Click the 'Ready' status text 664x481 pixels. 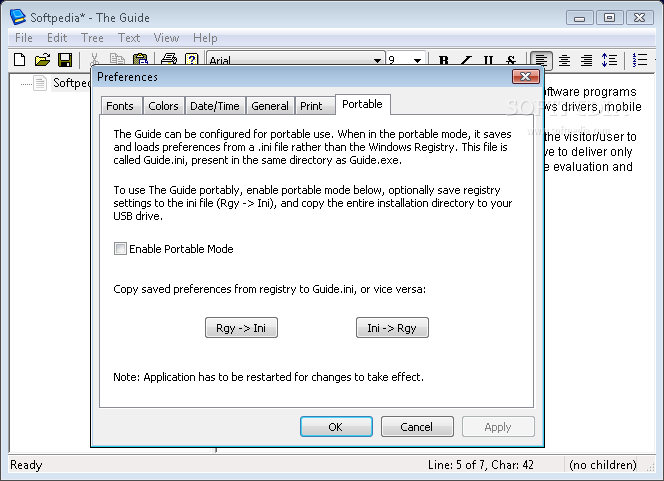pos(26,465)
